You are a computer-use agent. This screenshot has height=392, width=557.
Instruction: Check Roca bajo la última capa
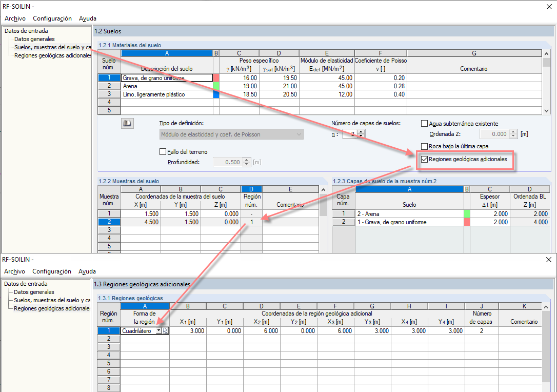pos(424,146)
